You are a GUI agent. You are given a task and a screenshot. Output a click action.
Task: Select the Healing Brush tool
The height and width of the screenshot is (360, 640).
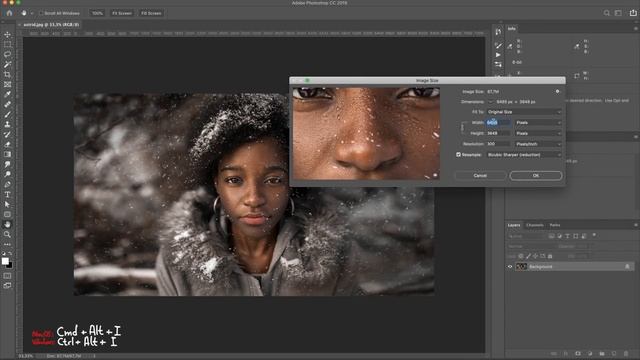coord(7,104)
